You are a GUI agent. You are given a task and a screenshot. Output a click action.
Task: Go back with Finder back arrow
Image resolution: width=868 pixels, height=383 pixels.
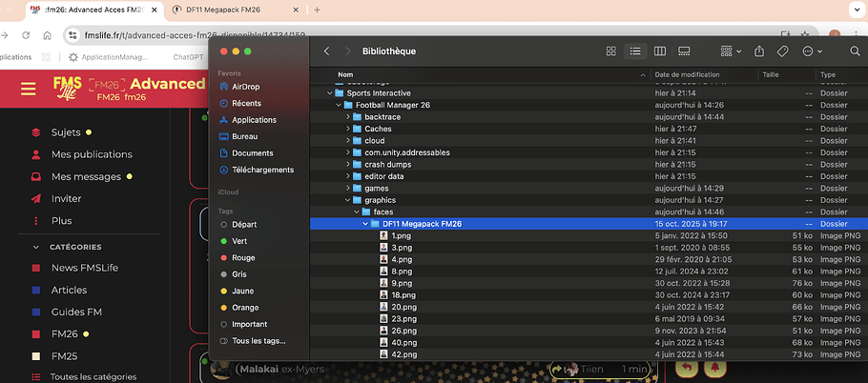[x=327, y=50]
